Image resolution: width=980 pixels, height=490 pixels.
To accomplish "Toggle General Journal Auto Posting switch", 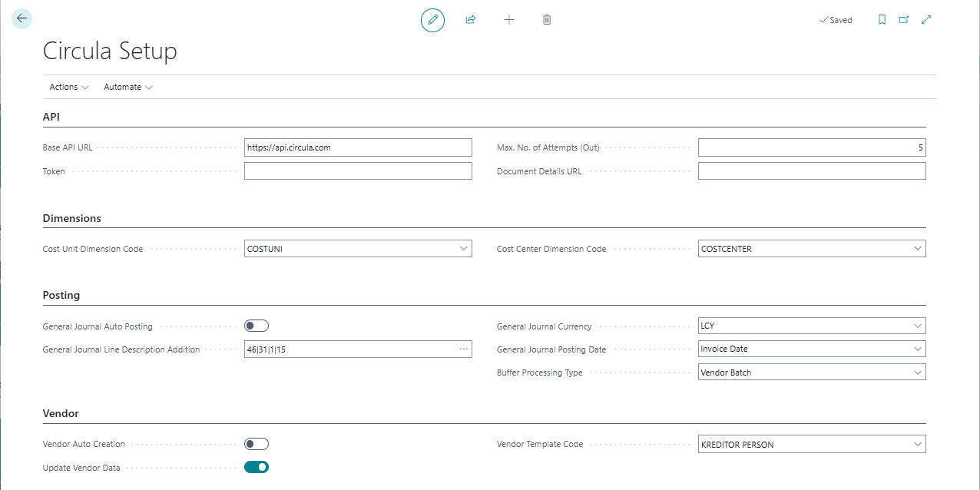I will 257,326.
